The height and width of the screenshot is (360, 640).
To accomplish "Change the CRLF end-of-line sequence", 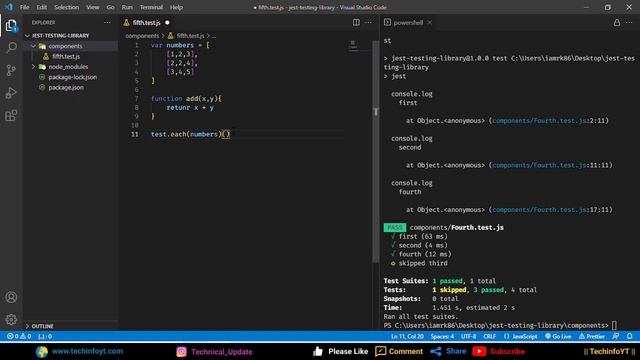I will (x=489, y=336).
